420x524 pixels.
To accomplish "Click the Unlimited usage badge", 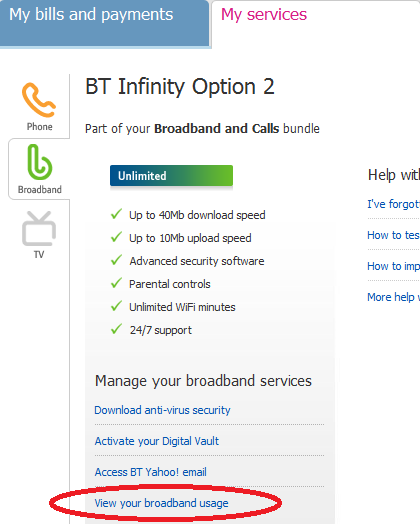I will click(171, 175).
